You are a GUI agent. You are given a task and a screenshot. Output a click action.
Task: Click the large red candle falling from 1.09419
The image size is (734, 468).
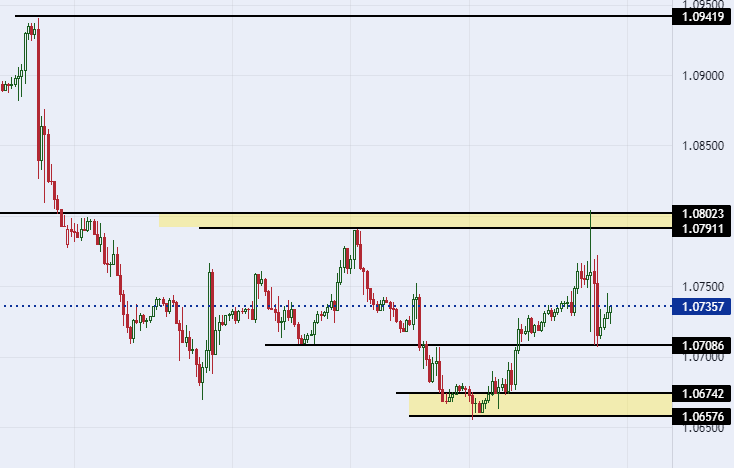38,94
